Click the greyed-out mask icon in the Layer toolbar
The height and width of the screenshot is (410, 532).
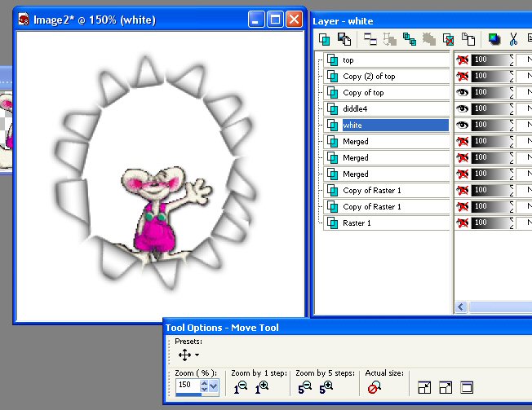pyautogui.click(x=429, y=39)
